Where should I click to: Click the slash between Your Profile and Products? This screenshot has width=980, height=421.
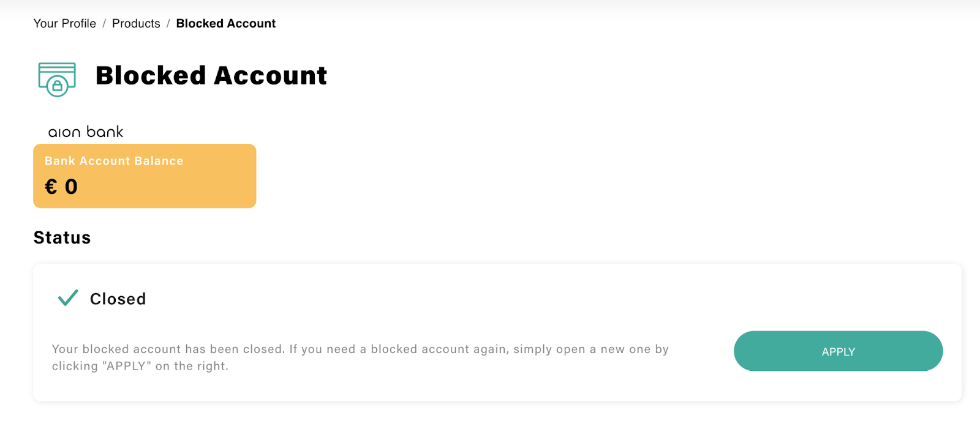click(x=104, y=23)
